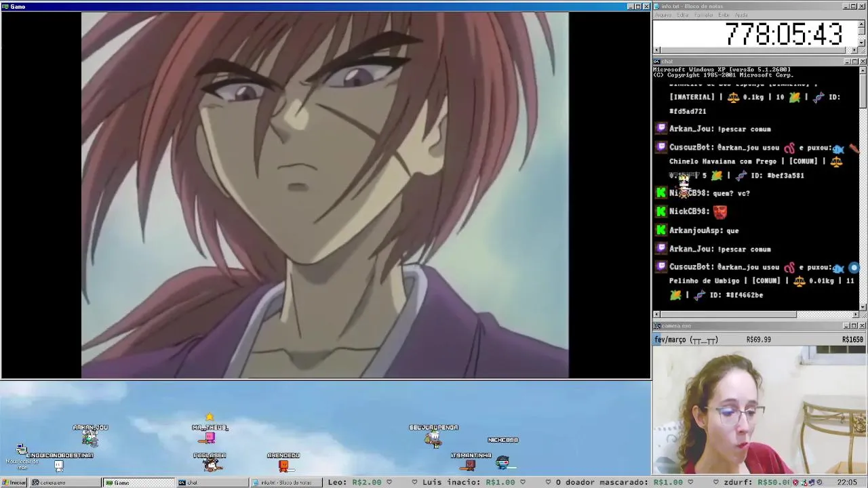Click the scales emoji next to 0.01kg

[799, 281]
